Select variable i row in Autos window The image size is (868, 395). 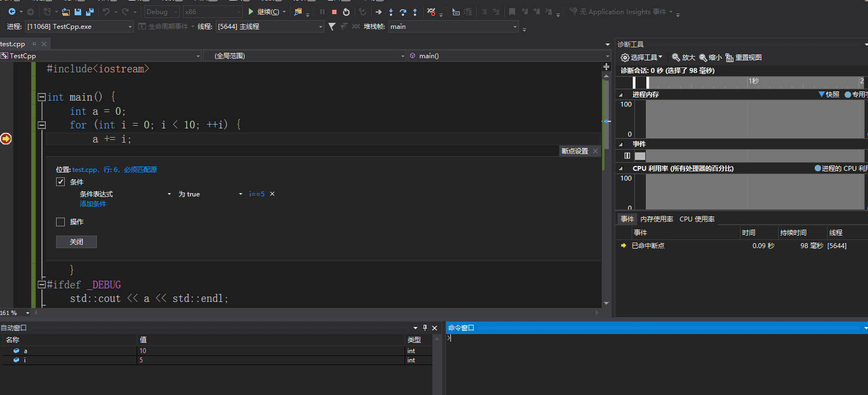(218, 360)
